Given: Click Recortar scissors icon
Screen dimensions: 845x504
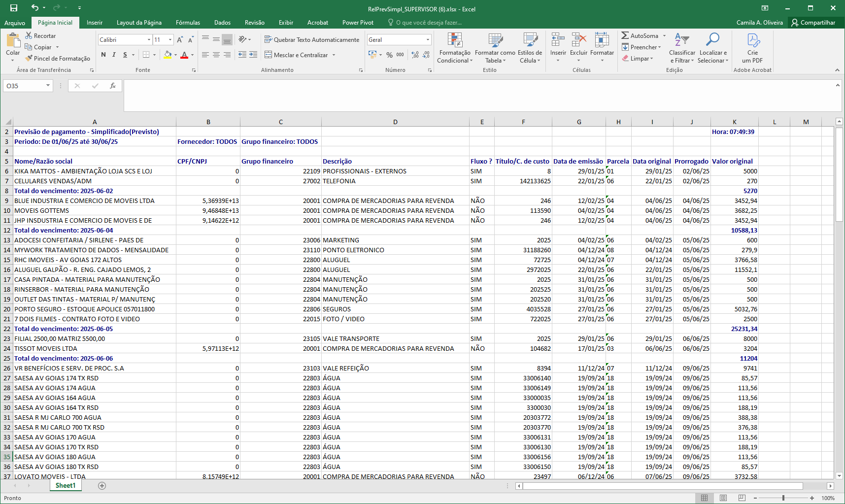Looking at the screenshot, I should click(x=29, y=35).
